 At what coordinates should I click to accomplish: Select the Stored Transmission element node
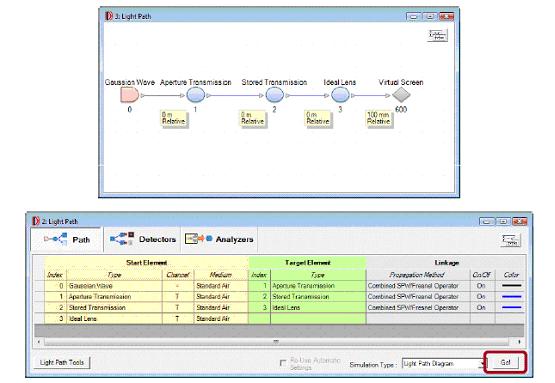pyautogui.click(x=274, y=95)
